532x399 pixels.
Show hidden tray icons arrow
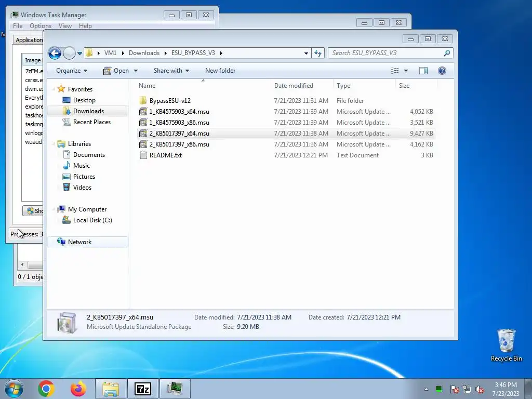click(x=426, y=389)
